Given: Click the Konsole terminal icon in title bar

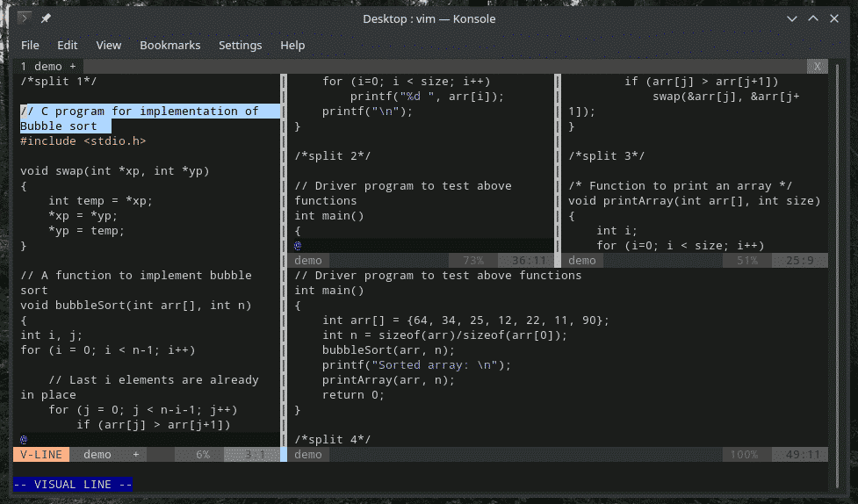Looking at the screenshot, I should 24,18.
